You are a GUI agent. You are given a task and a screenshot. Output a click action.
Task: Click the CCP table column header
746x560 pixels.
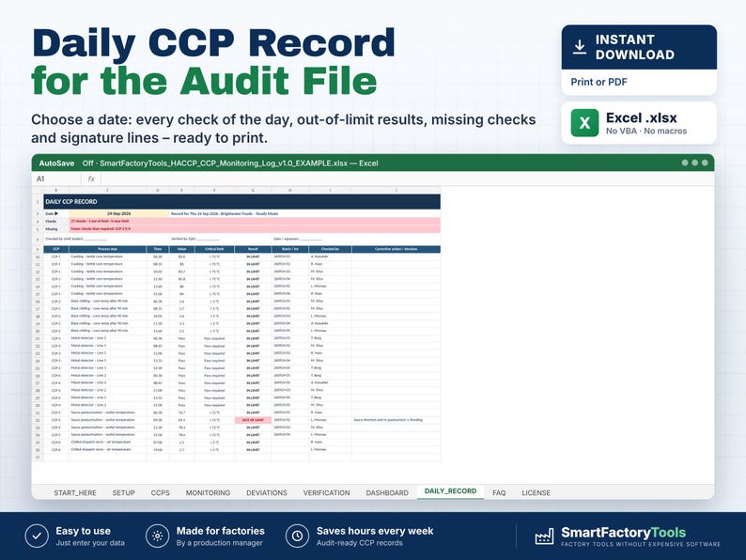click(56, 249)
